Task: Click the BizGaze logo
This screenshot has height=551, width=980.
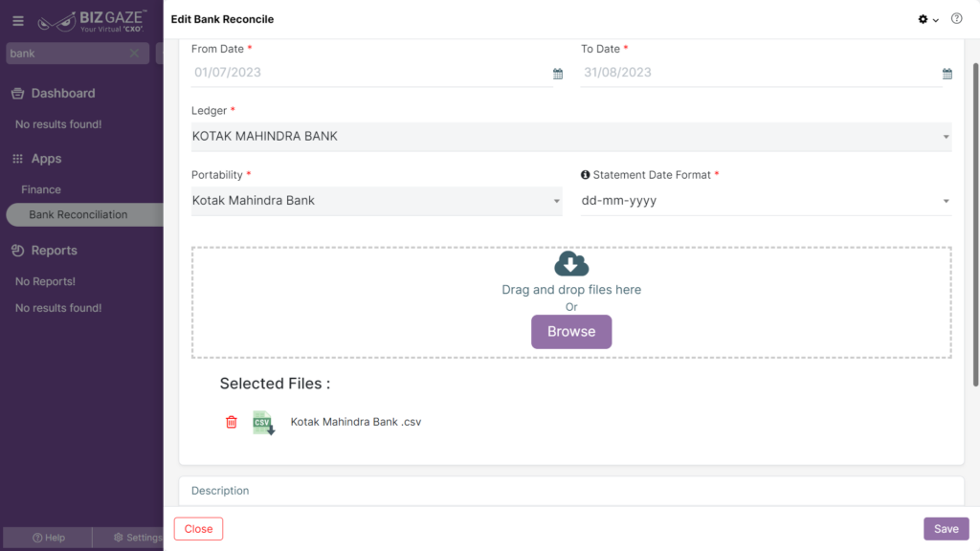Action: (92, 21)
